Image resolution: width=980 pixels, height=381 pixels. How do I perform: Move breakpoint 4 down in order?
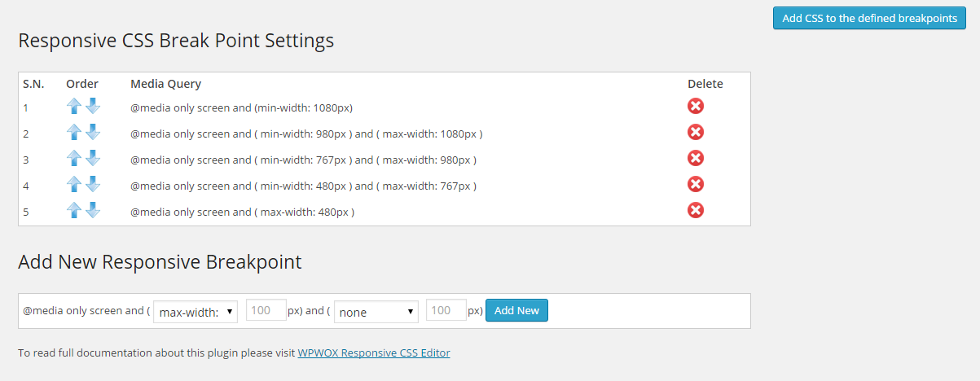(93, 184)
